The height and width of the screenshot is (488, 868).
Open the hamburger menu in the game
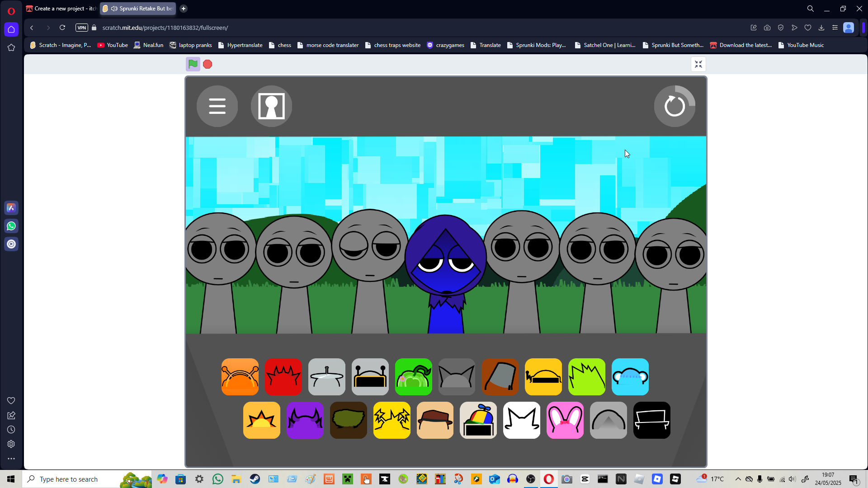coord(217,106)
